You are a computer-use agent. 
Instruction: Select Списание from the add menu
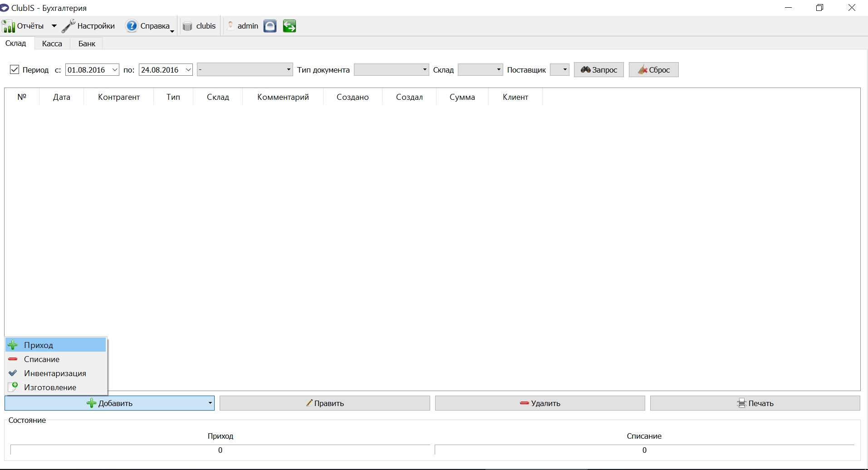click(x=56, y=359)
